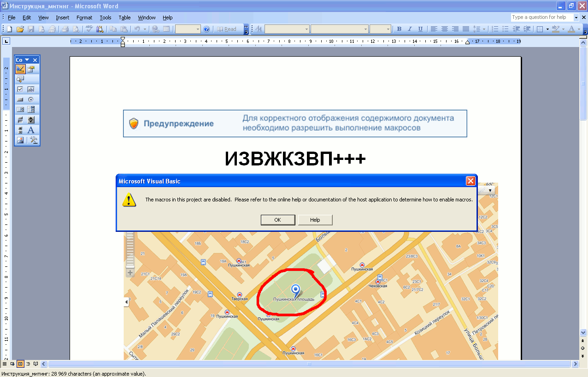Toggle the Bold formatting button

399,29
